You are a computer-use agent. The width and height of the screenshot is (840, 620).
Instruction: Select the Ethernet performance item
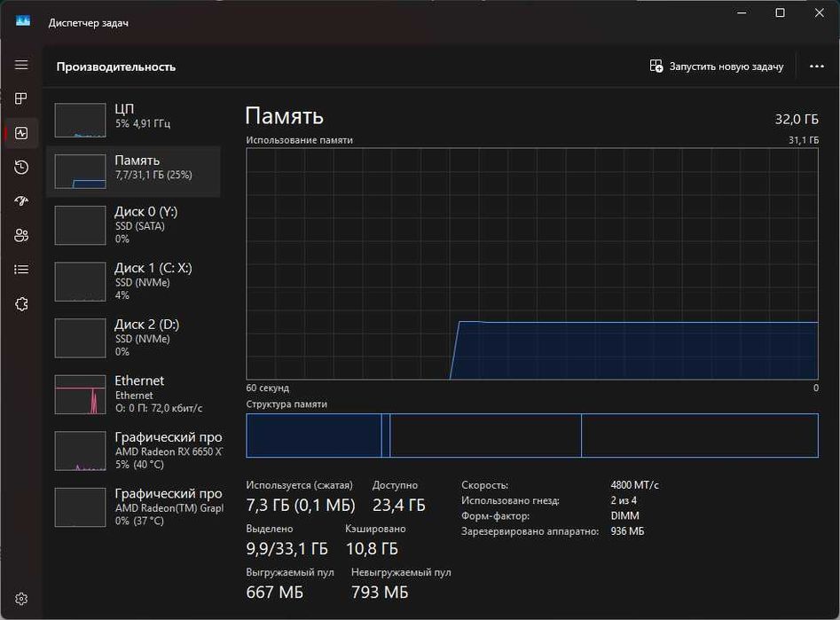pos(133,395)
